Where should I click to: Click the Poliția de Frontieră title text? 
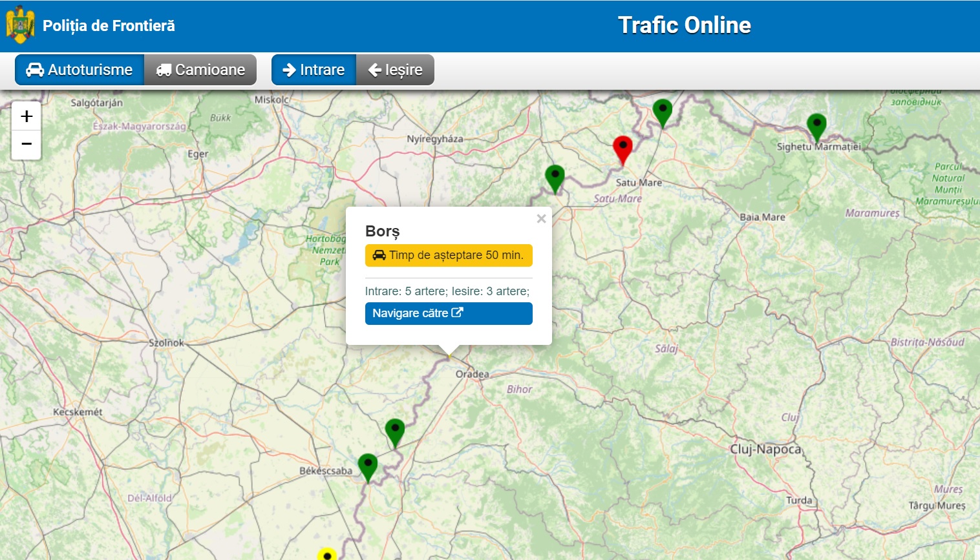(x=109, y=26)
